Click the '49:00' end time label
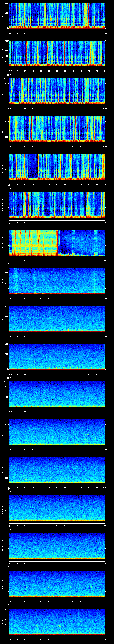The width and height of the screenshot is (114, 644). [105, 184]
